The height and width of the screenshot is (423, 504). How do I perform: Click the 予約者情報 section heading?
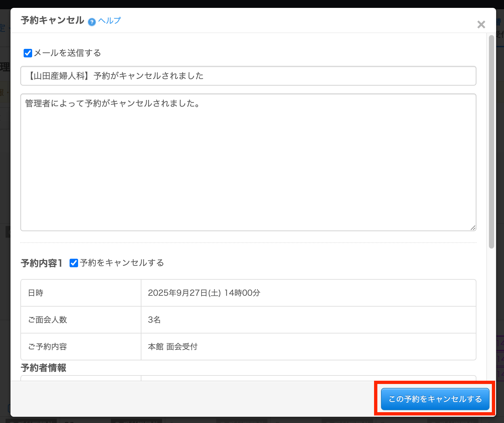click(43, 368)
